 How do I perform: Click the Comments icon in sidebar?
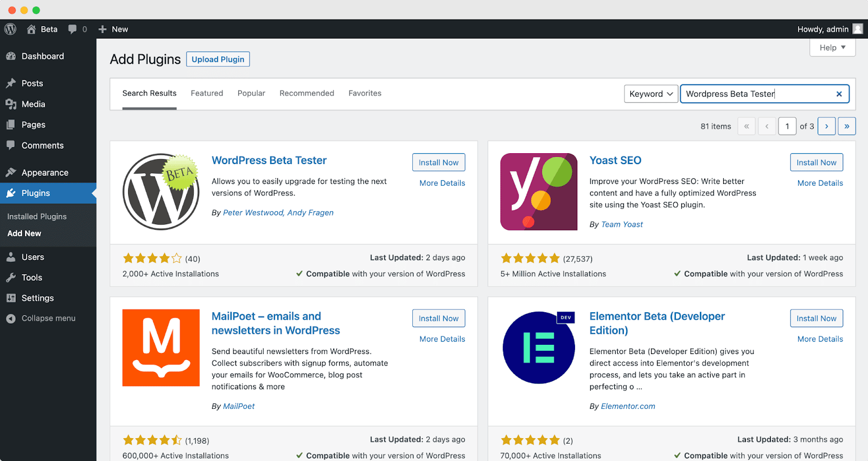(x=11, y=146)
